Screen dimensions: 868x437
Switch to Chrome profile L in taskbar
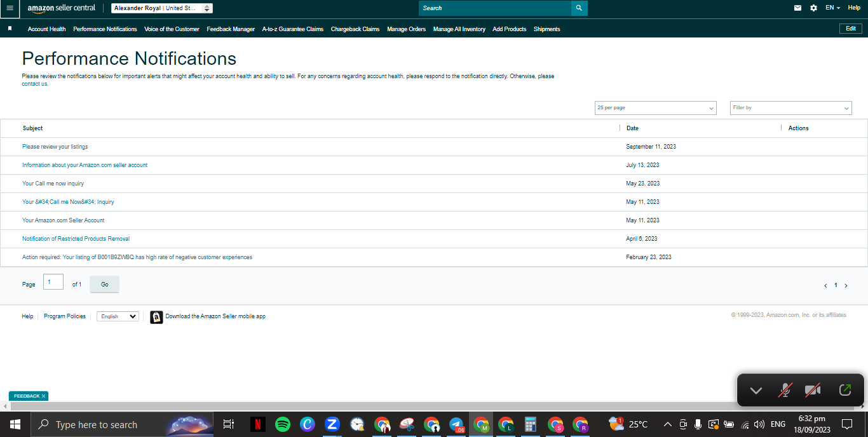coord(506,424)
